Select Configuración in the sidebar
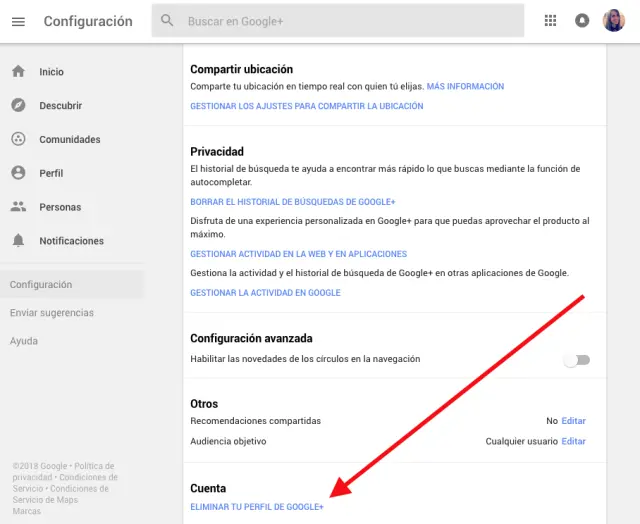This screenshot has height=524, width=640. (41, 285)
